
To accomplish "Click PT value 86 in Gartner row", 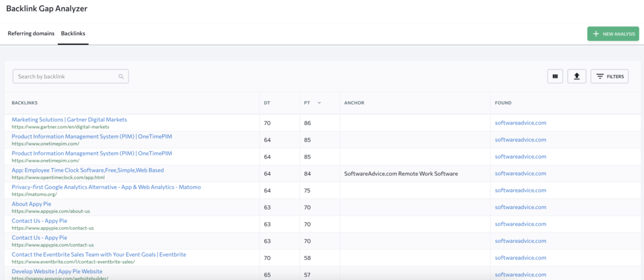I will [307, 123].
